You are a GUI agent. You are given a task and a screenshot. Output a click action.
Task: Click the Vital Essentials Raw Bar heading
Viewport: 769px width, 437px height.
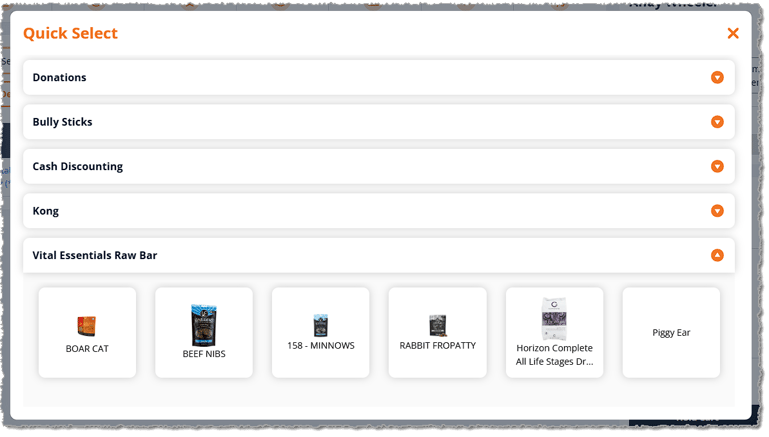click(95, 256)
